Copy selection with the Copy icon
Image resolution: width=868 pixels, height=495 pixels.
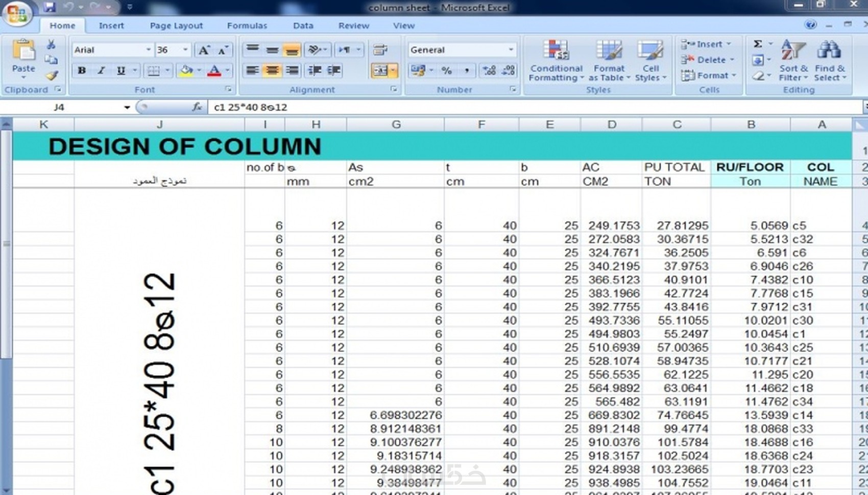coord(51,60)
